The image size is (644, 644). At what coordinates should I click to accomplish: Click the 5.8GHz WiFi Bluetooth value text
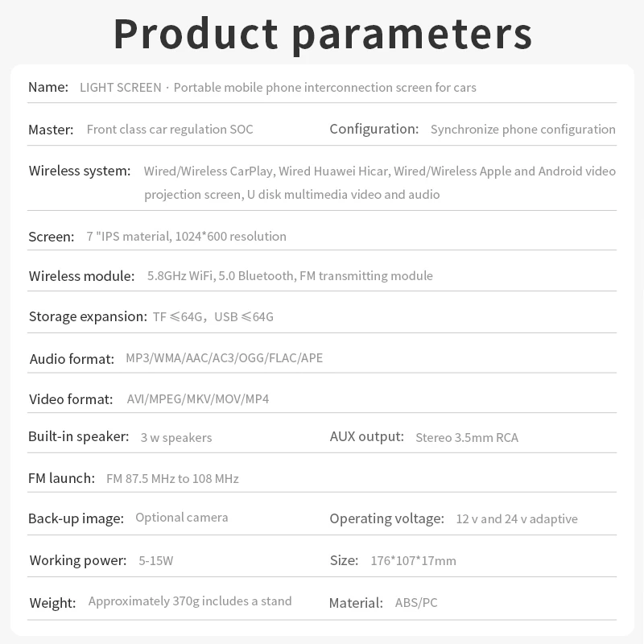(290, 276)
